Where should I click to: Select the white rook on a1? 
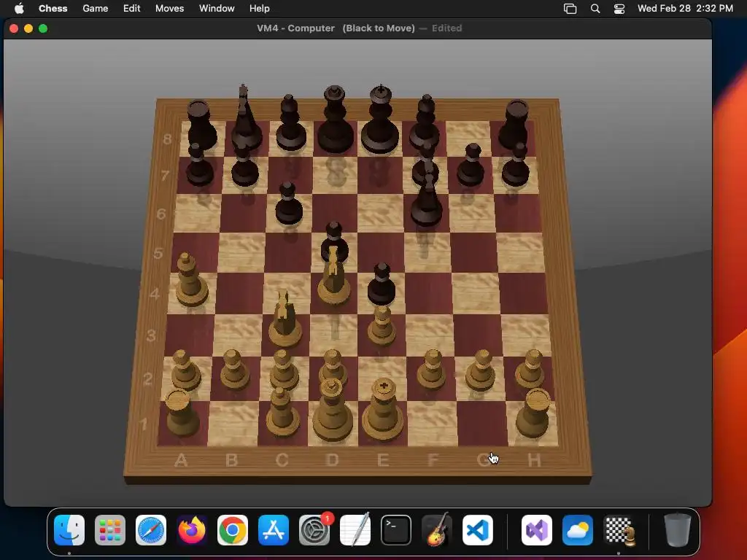click(x=182, y=413)
